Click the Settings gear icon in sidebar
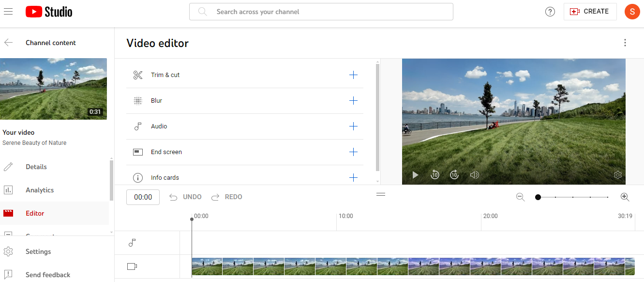644x282 pixels. tap(8, 251)
